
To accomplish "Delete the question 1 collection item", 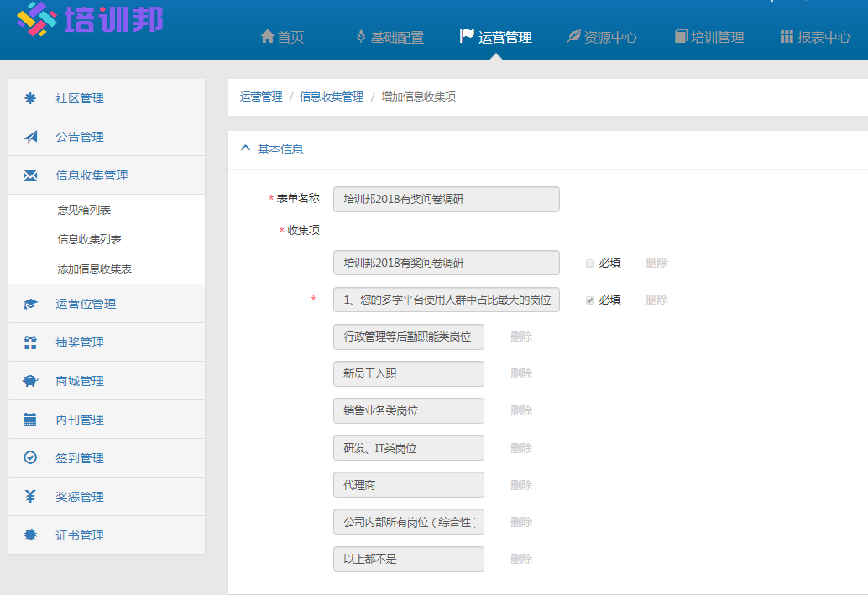I will pos(656,300).
